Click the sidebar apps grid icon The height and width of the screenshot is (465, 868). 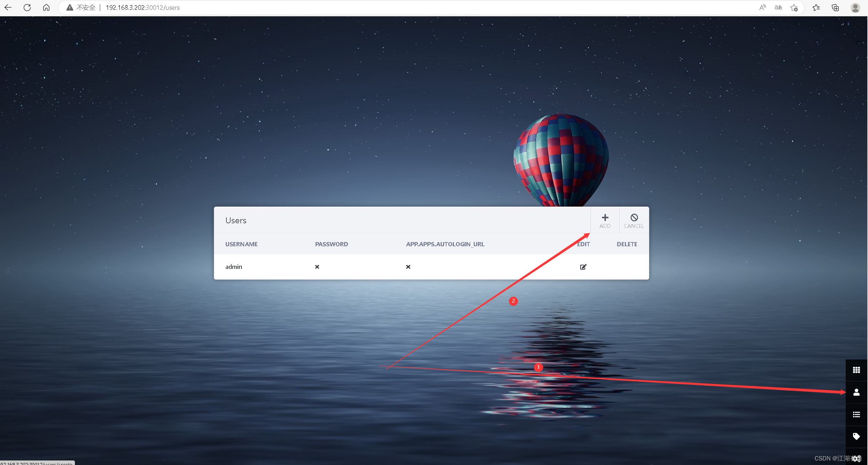pos(857,370)
